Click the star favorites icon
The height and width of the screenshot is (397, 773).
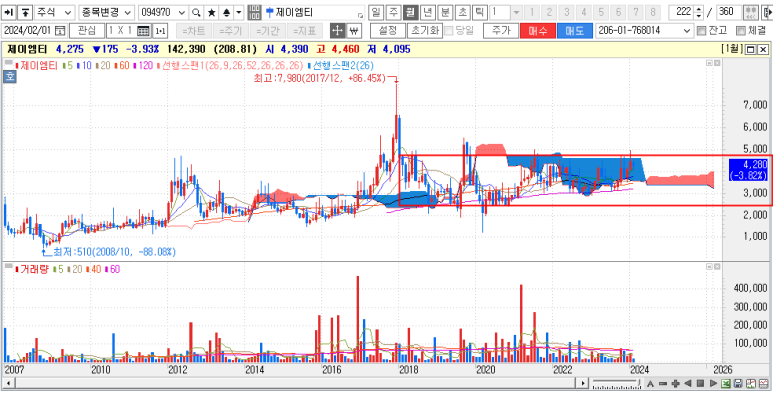click(211, 12)
